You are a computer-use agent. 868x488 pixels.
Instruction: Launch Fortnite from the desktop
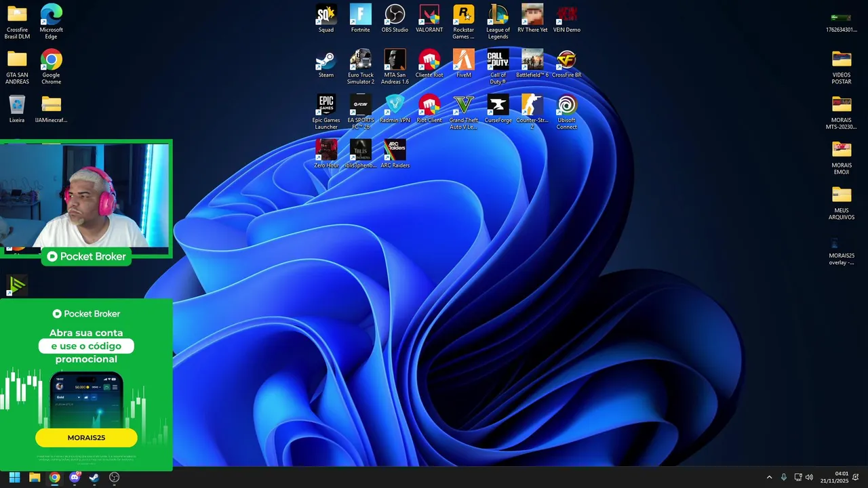coord(361,19)
